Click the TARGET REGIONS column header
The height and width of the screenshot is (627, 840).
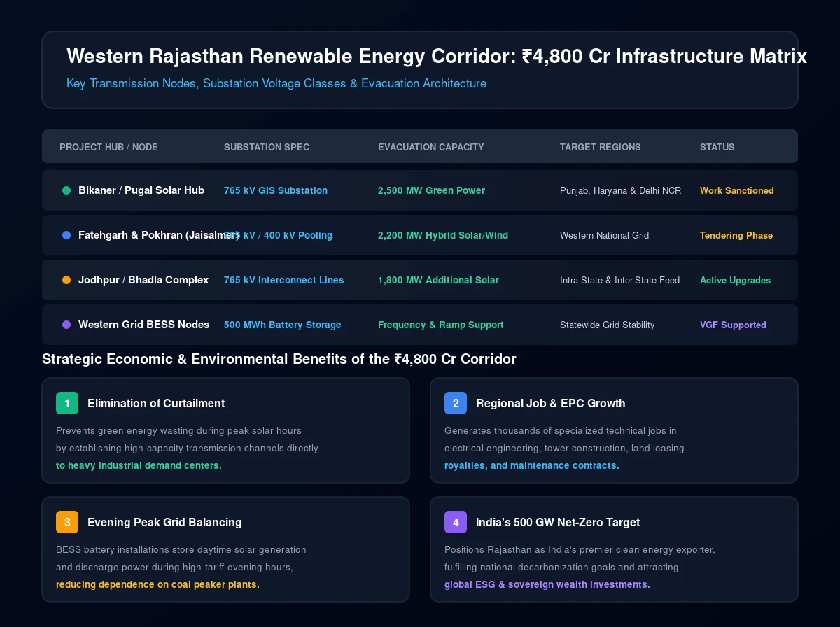click(x=600, y=147)
